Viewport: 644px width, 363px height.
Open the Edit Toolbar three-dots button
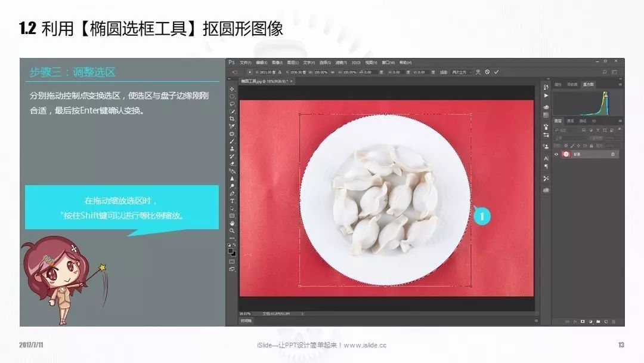pos(232,238)
